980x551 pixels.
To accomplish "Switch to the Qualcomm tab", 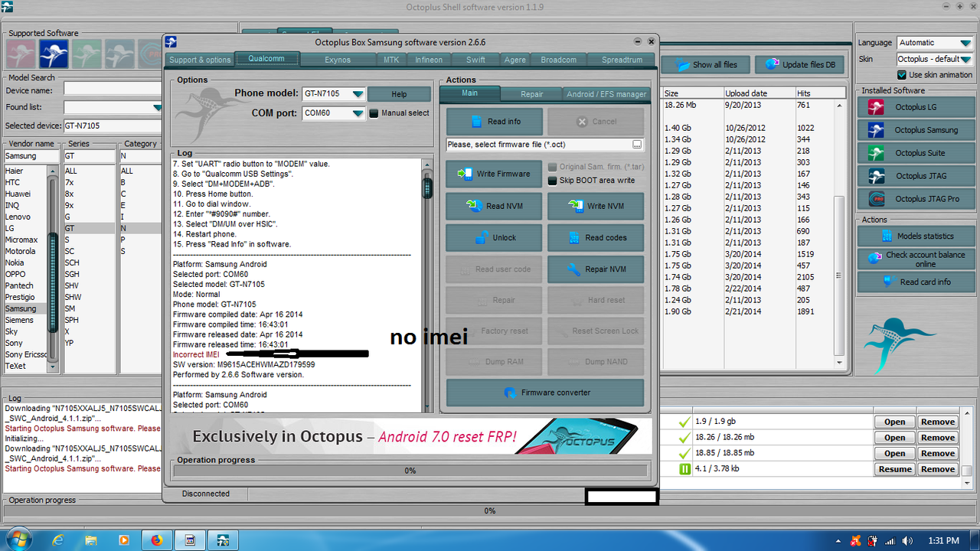I will (266, 59).
